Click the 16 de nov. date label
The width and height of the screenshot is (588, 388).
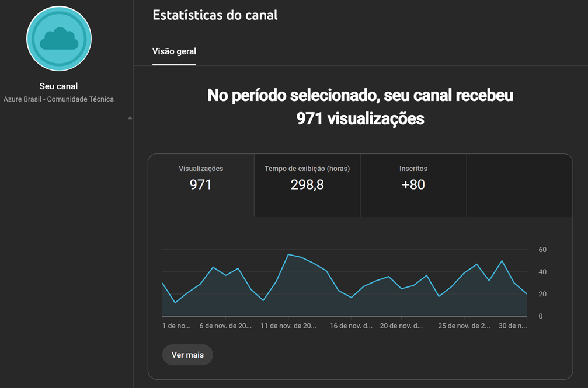[x=351, y=326]
